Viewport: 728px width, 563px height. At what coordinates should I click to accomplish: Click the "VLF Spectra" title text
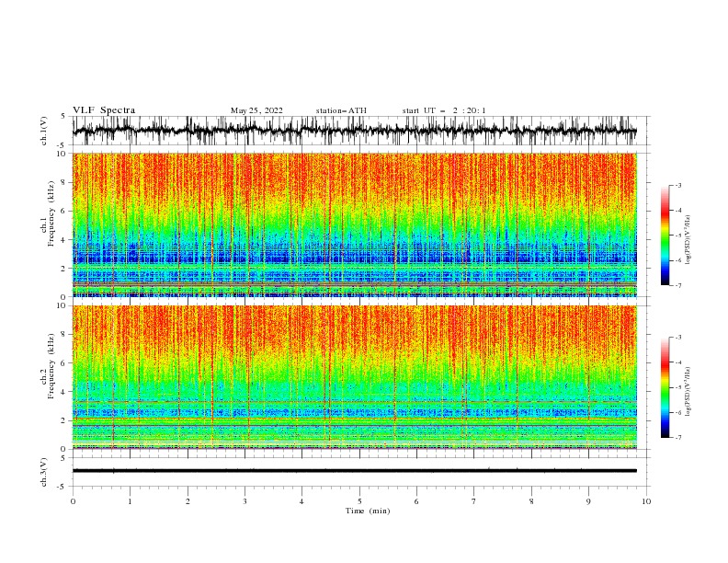click(104, 110)
